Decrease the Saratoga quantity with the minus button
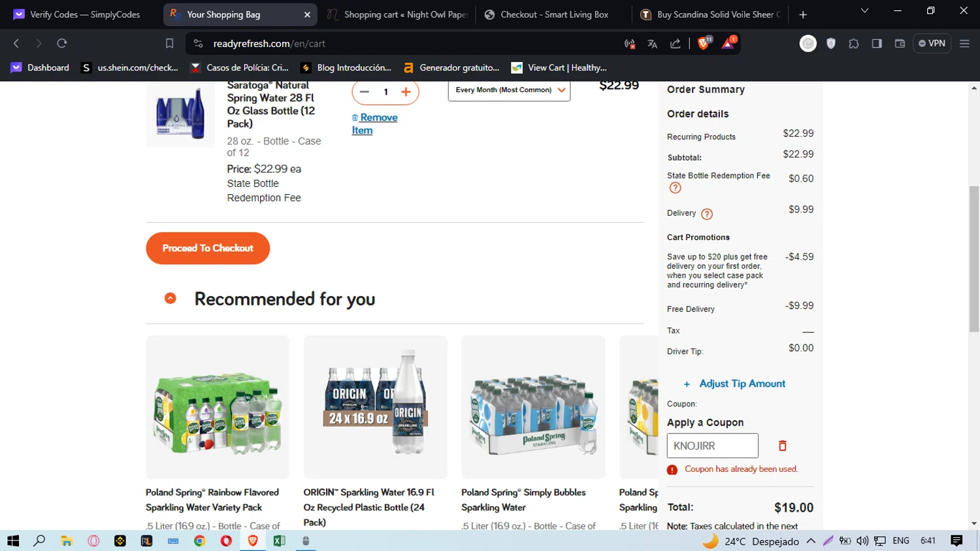This screenshot has width=980, height=551. tap(365, 92)
